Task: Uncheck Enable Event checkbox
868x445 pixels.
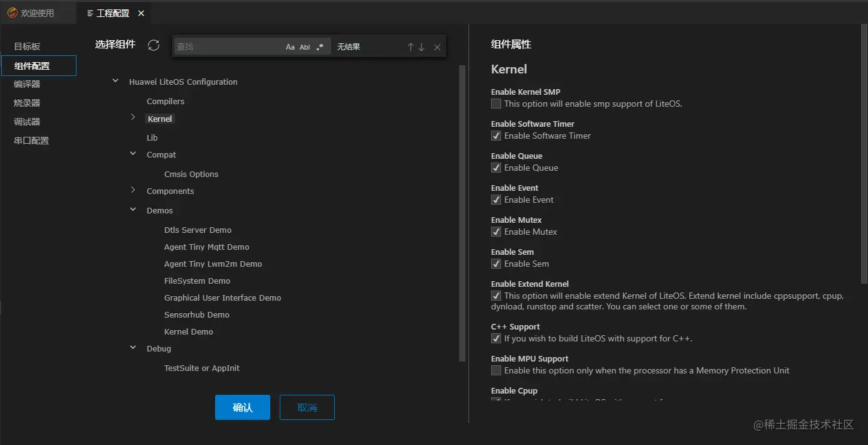Action: (x=496, y=200)
